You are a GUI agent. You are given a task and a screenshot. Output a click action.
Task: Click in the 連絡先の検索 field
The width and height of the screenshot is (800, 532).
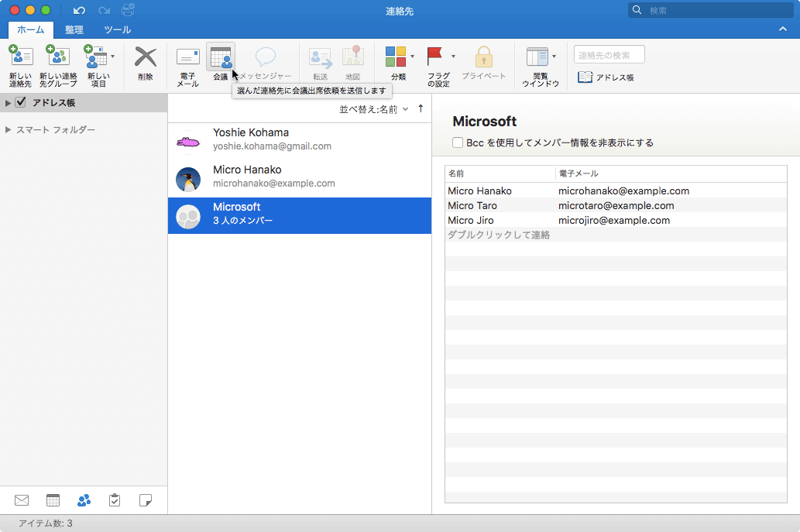tap(609, 54)
